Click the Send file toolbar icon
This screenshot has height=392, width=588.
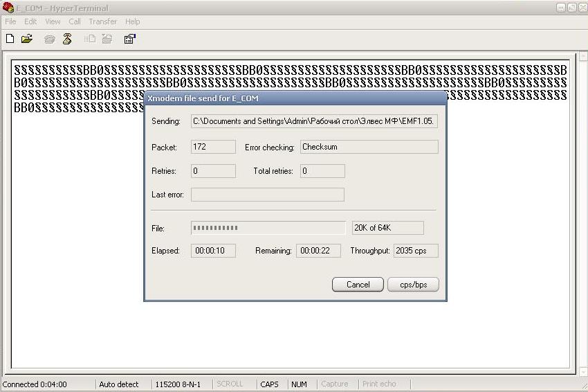click(90, 39)
